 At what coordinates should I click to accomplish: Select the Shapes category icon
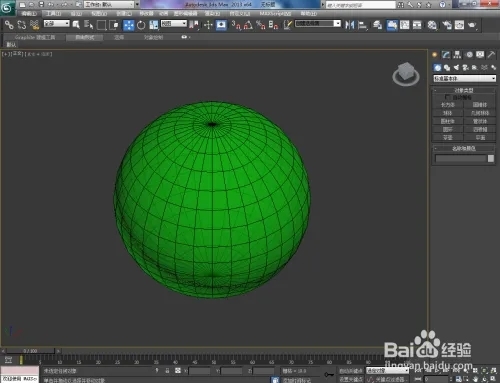447,68
